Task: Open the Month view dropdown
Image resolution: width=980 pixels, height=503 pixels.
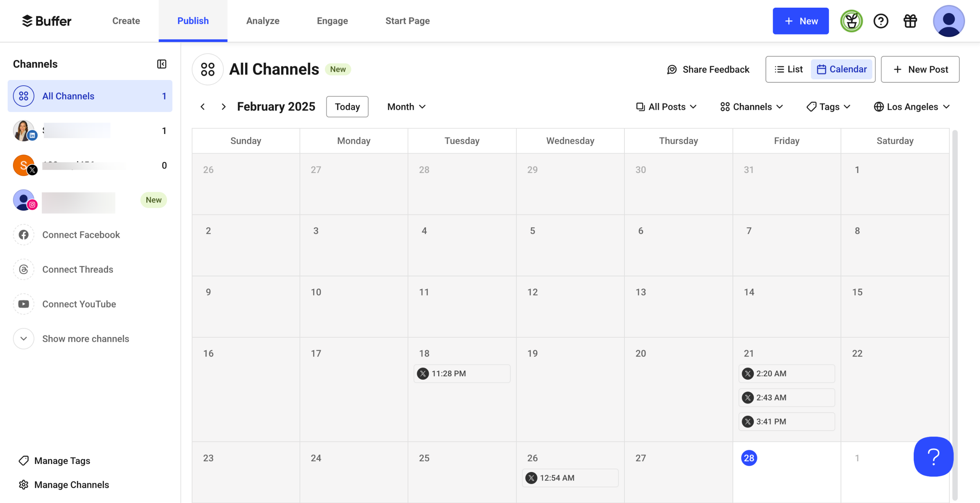Action: coord(406,107)
